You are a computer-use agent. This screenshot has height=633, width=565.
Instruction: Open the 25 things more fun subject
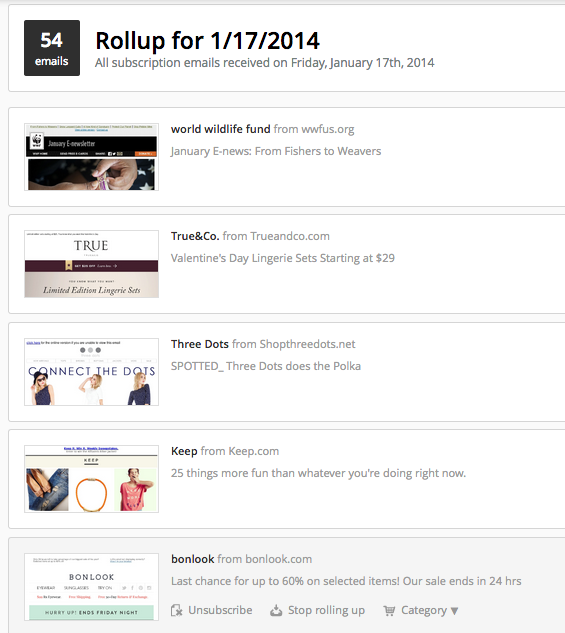click(318, 473)
